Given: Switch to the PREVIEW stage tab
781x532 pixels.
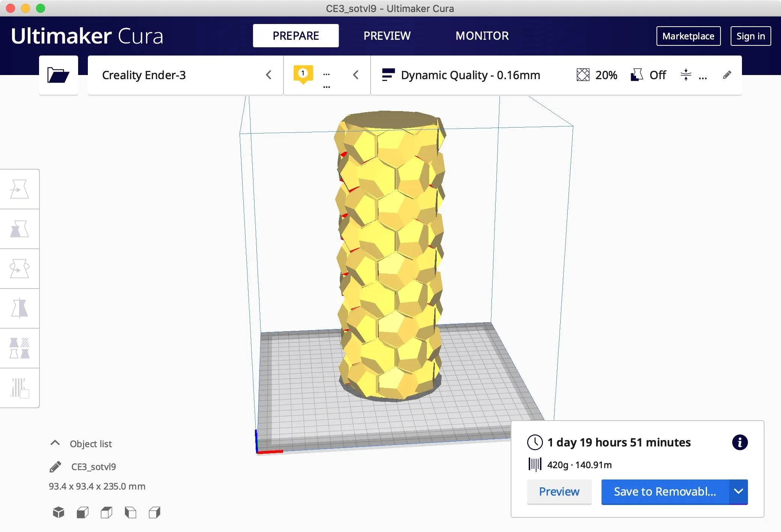Looking at the screenshot, I should [x=387, y=36].
